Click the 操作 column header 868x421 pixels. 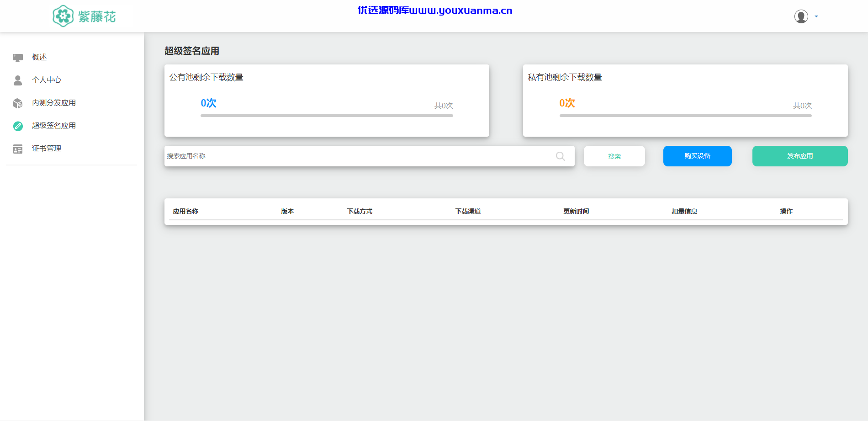click(x=786, y=211)
